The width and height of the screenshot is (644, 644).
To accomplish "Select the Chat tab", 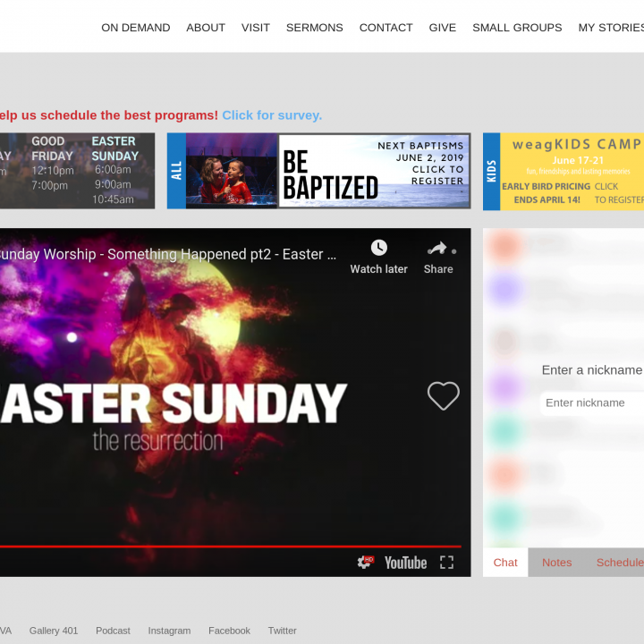I will (x=505, y=563).
